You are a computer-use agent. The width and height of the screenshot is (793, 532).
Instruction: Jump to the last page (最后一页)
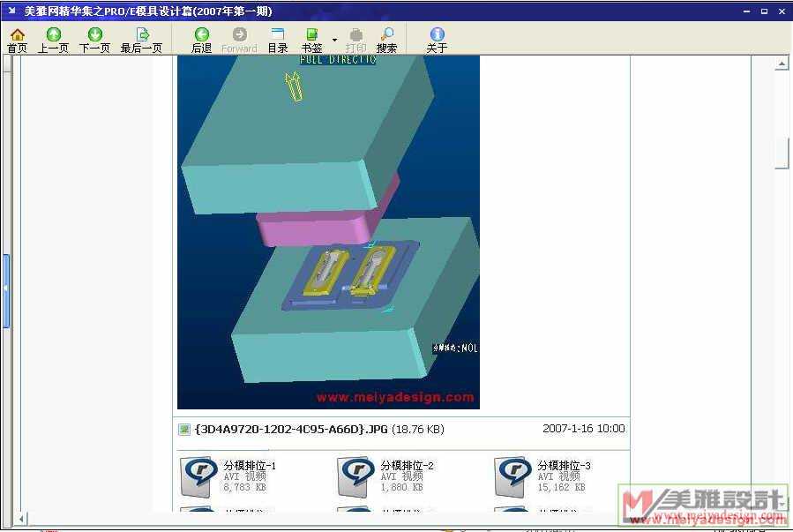142,41
